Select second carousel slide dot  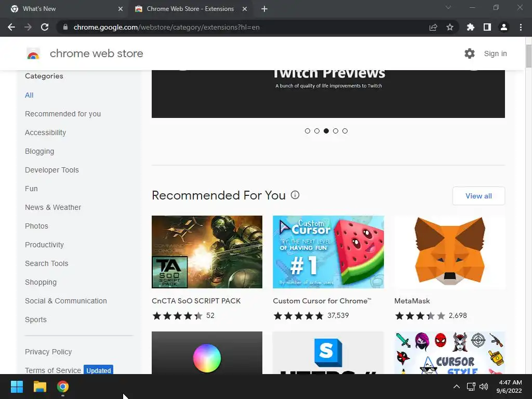pos(317,131)
